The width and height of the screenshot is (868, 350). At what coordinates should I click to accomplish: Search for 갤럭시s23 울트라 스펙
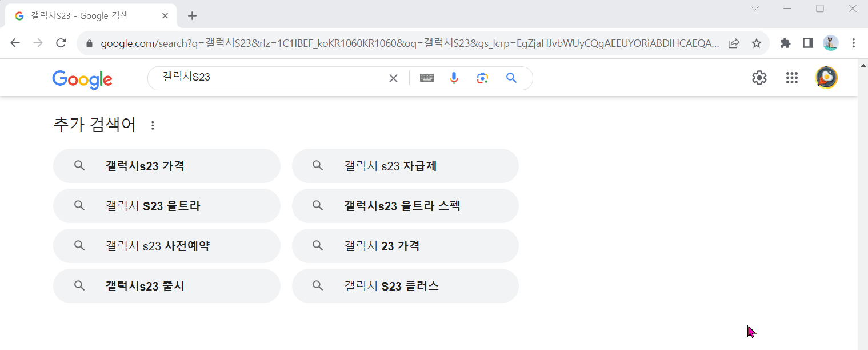405,206
